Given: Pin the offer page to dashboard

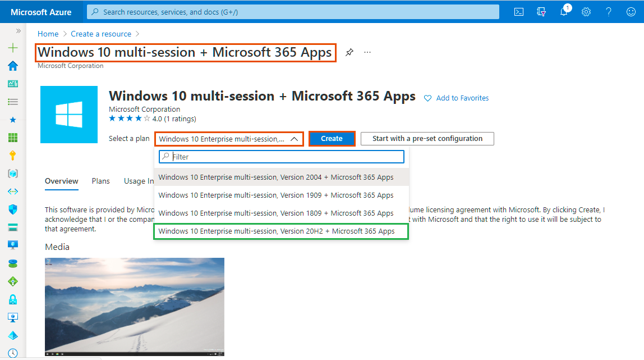Looking at the screenshot, I should click(349, 52).
